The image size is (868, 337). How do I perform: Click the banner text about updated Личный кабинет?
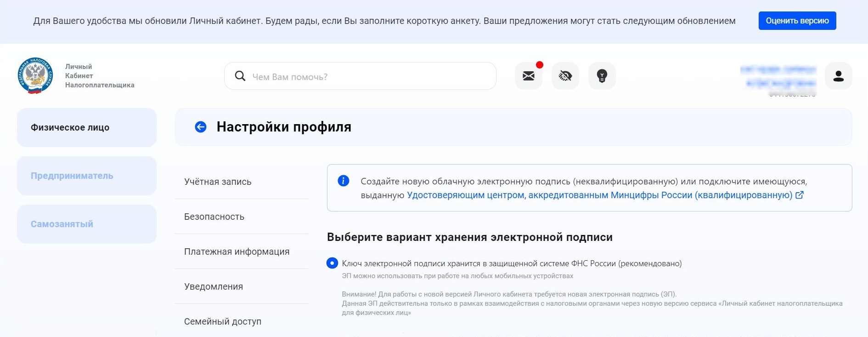click(384, 21)
